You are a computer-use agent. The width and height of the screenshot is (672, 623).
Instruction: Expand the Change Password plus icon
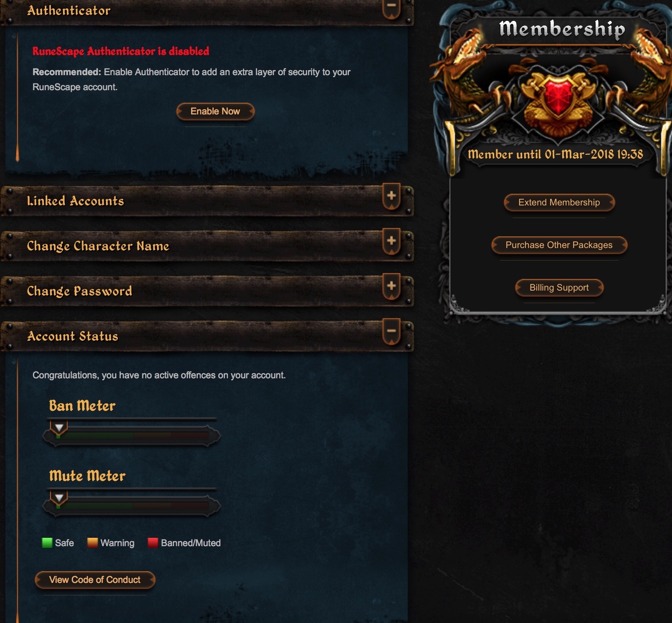391,287
